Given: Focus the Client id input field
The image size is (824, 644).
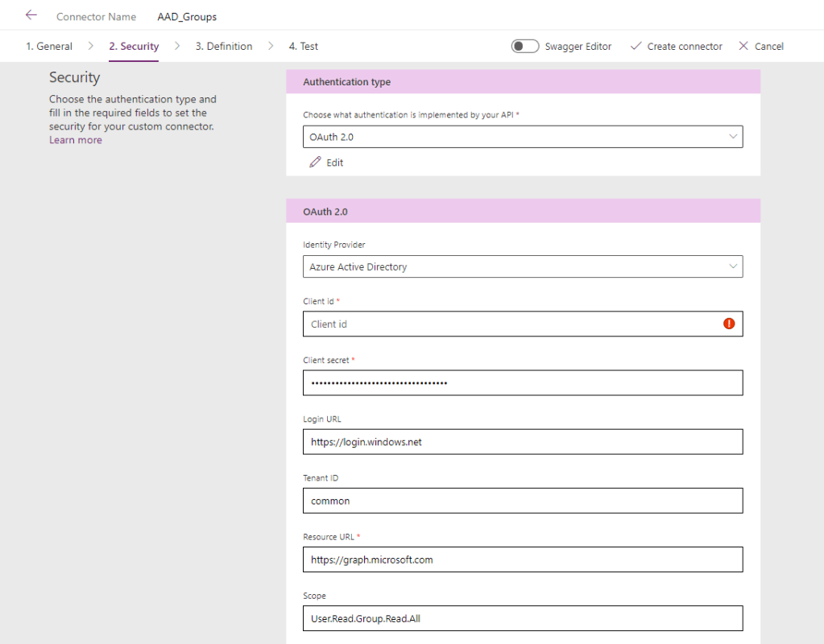Looking at the screenshot, I should click(511, 324).
